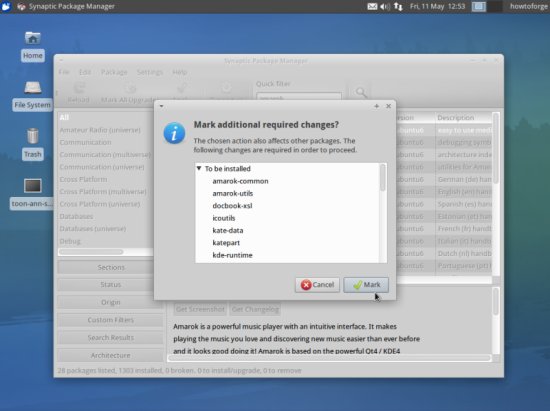Click the Mark button with green checkmark

(x=366, y=285)
